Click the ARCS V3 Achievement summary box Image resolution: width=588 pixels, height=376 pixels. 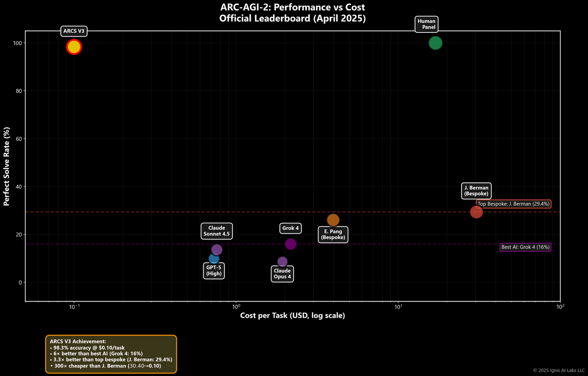click(111, 354)
